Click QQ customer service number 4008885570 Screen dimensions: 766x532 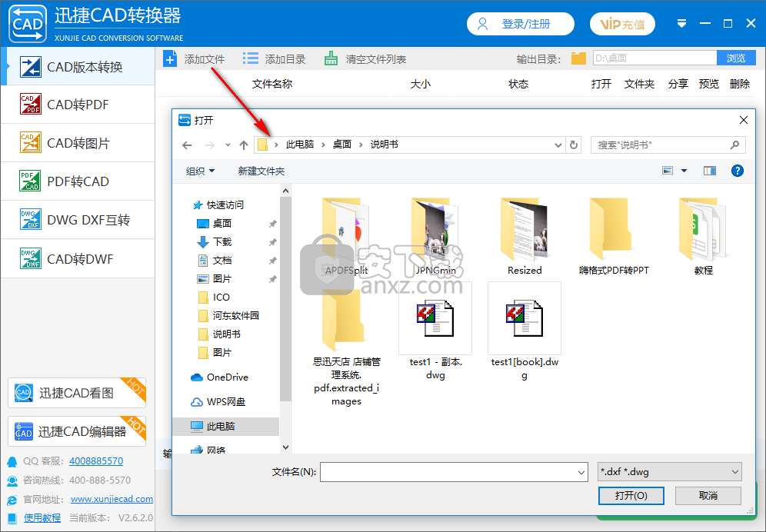point(96,461)
